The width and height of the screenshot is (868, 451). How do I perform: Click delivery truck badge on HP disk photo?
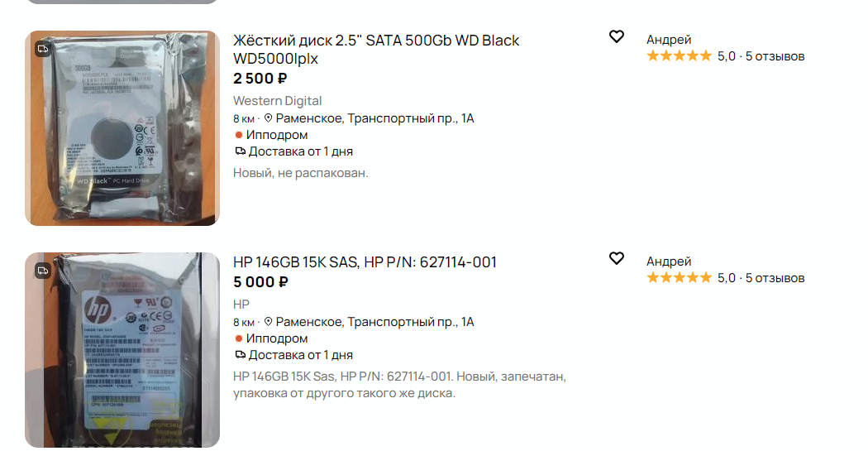click(43, 271)
